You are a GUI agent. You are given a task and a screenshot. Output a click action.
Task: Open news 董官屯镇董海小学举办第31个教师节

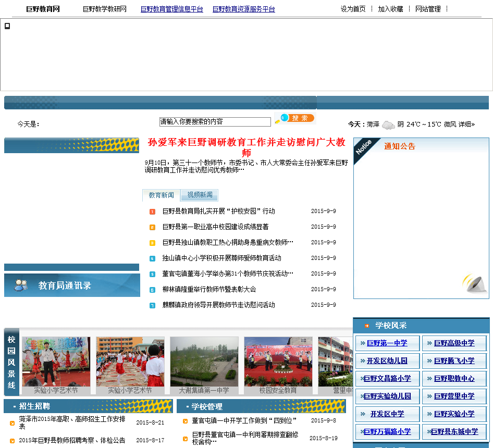[228, 274]
